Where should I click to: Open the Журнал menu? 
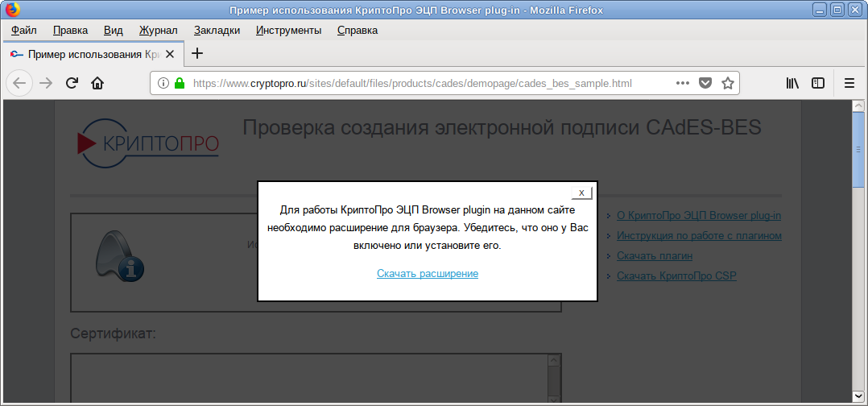click(x=159, y=31)
